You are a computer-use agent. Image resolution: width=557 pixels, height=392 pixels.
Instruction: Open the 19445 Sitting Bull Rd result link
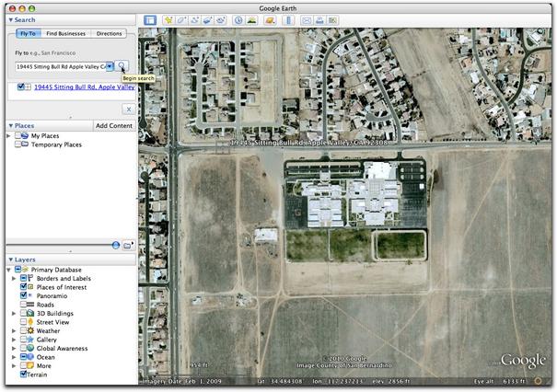pyautogui.click(x=85, y=87)
